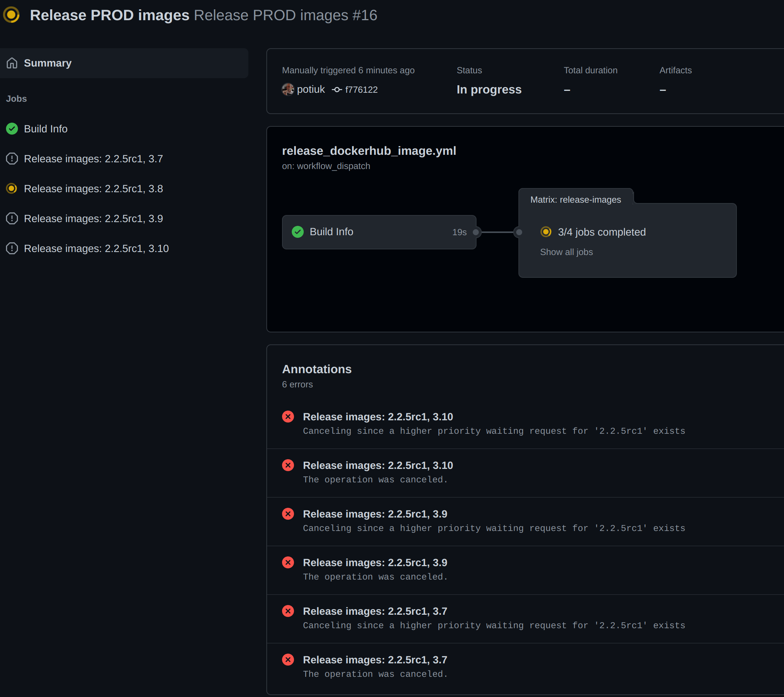Open commit link f776122

click(x=361, y=90)
